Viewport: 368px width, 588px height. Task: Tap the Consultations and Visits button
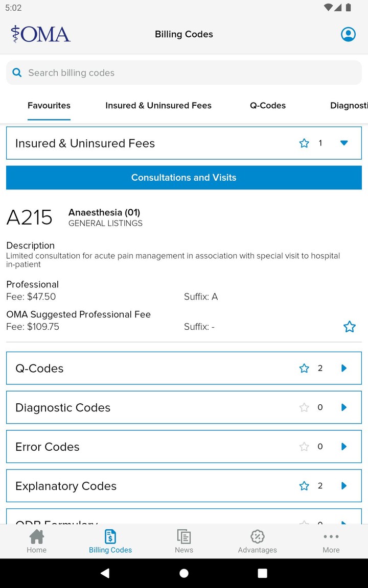(184, 178)
